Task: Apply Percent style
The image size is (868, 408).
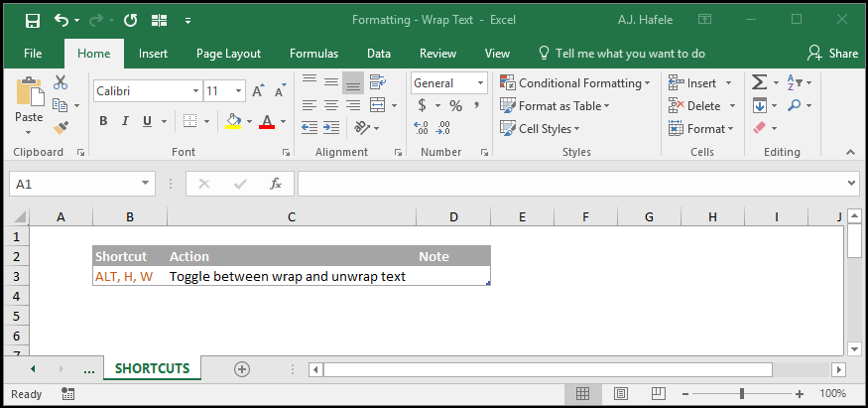Action: point(455,105)
